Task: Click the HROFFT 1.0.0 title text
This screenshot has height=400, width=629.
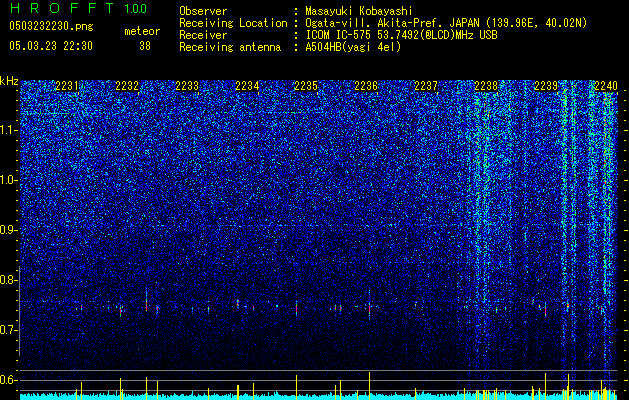Action: (78, 8)
